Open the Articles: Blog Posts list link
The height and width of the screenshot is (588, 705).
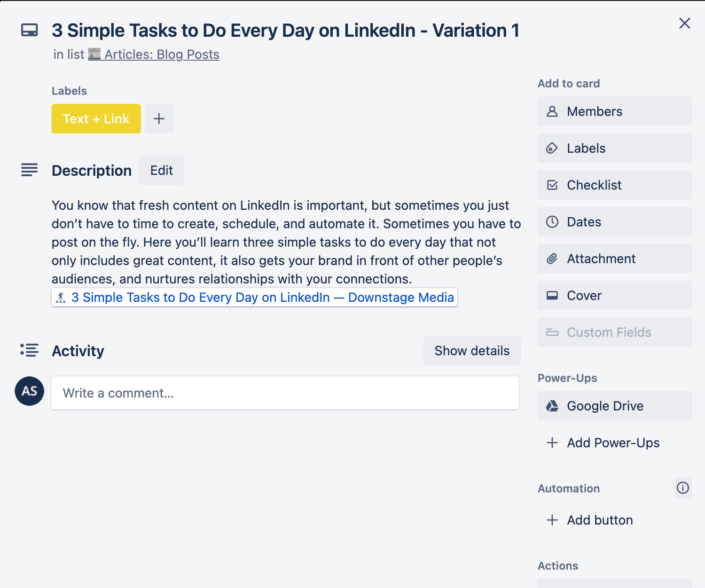coord(154,55)
